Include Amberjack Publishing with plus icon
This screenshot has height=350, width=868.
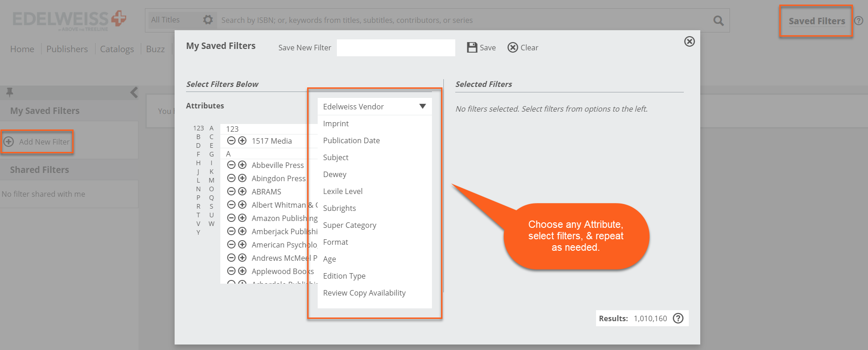pyautogui.click(x=242, y=231)
